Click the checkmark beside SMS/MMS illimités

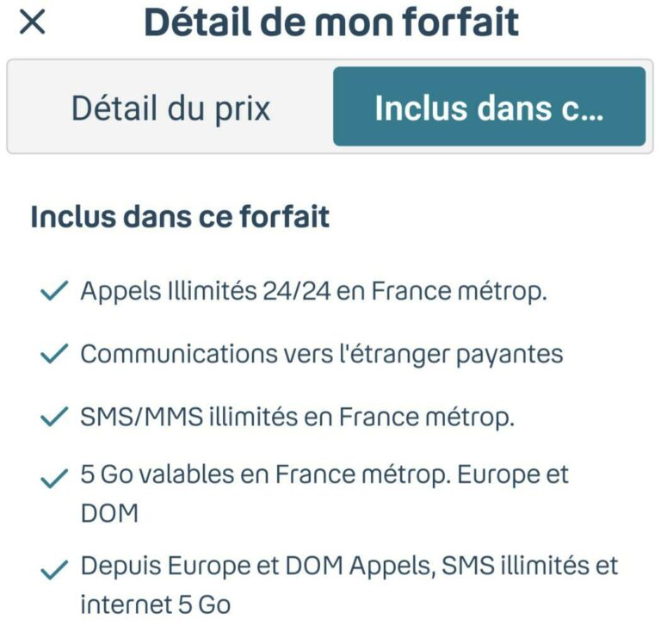coord(54,418)
